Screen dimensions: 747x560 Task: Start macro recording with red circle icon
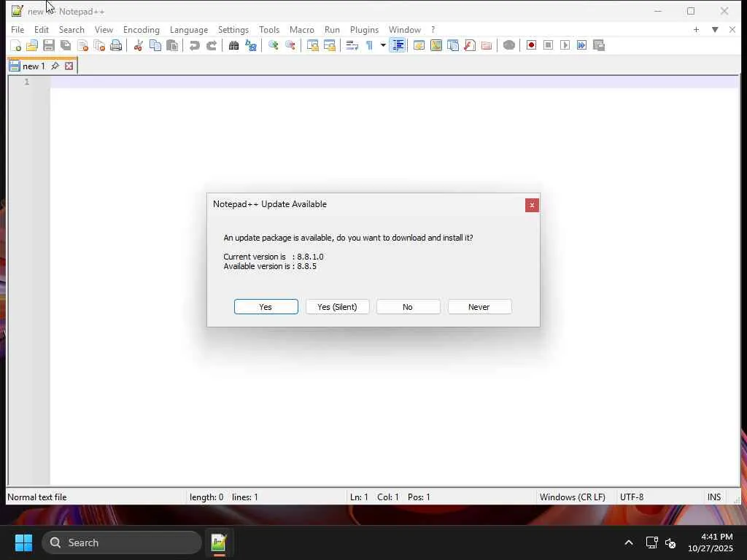click(531, 45)
